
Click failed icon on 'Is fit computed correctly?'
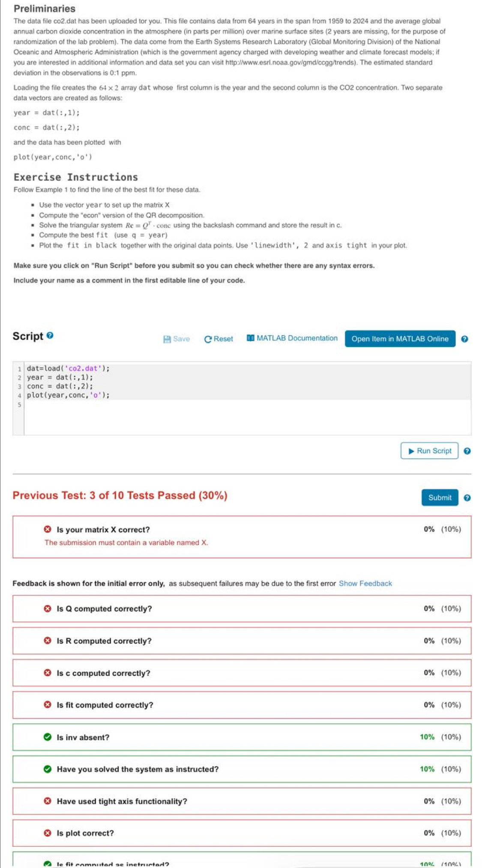pos(48,705)
